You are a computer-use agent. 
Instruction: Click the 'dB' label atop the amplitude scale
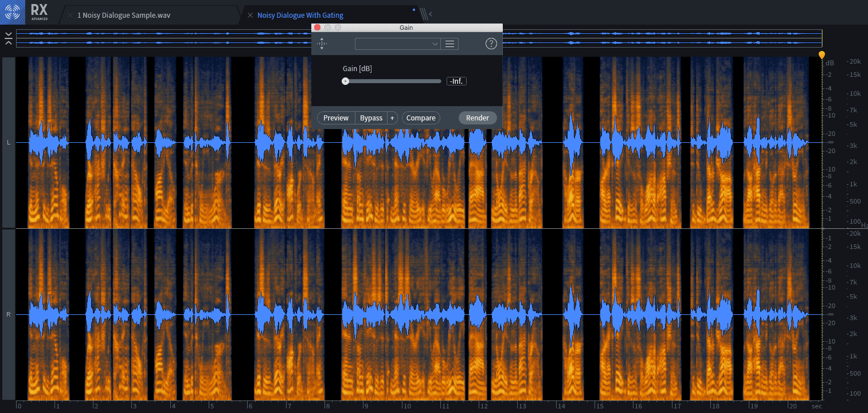pos(830,63)
